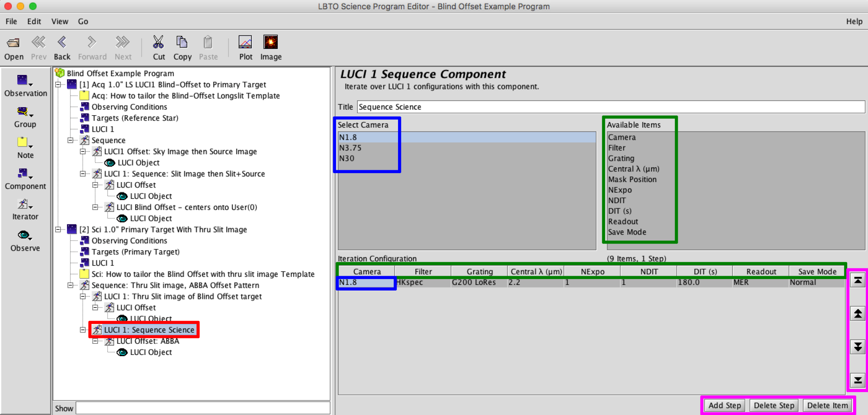Open the Image display tool
868x415 pixels.
coord(270,42)
